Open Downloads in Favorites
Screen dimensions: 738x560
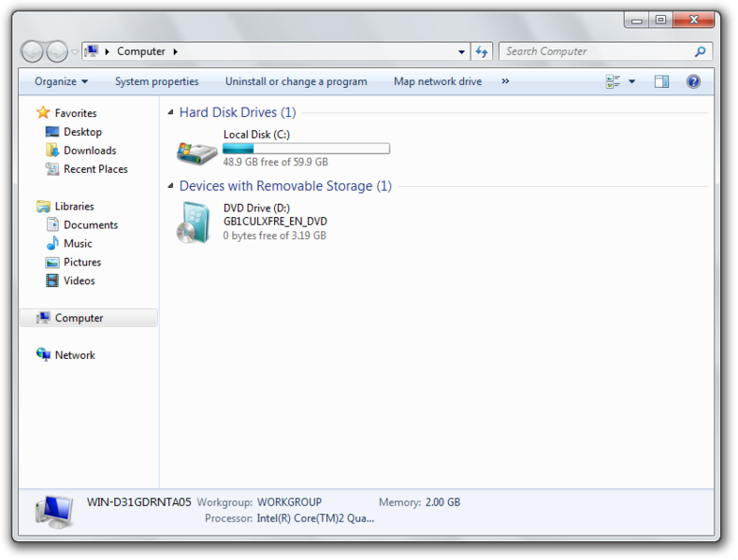coord(90,151)
